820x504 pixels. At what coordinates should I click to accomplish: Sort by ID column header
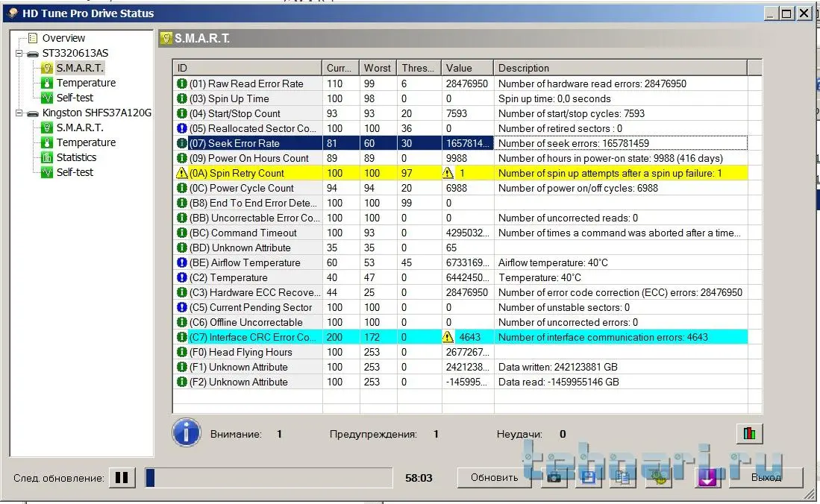click(248, 68)
